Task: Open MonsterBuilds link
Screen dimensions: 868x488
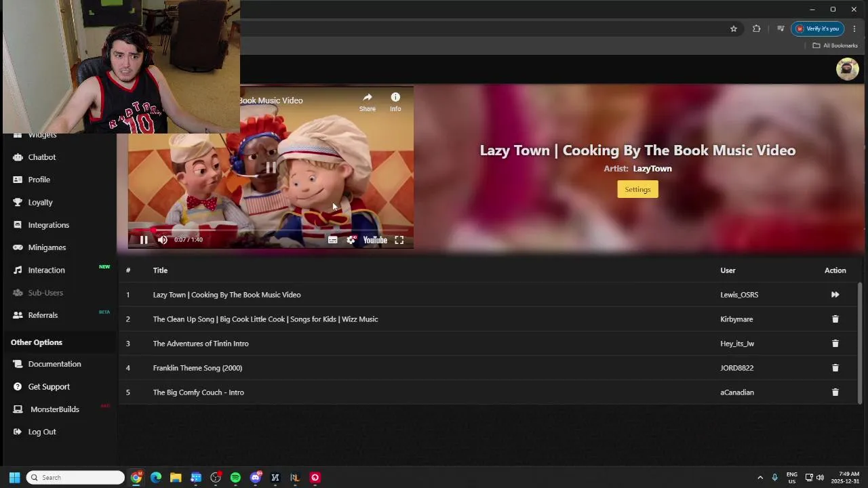Action: coord(54,409)
